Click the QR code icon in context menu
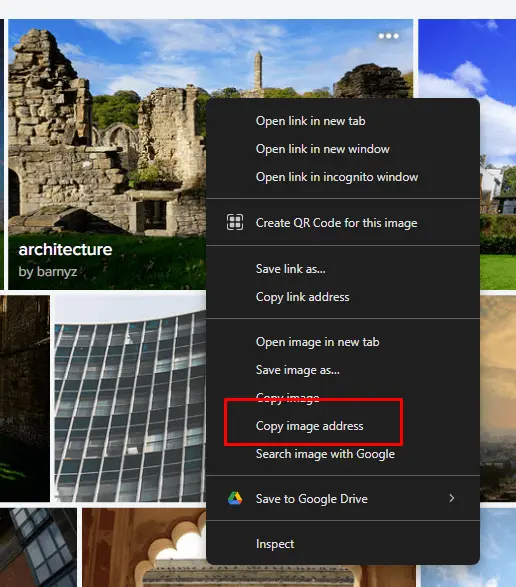This screenshot has height=587, width=516. 235,222
